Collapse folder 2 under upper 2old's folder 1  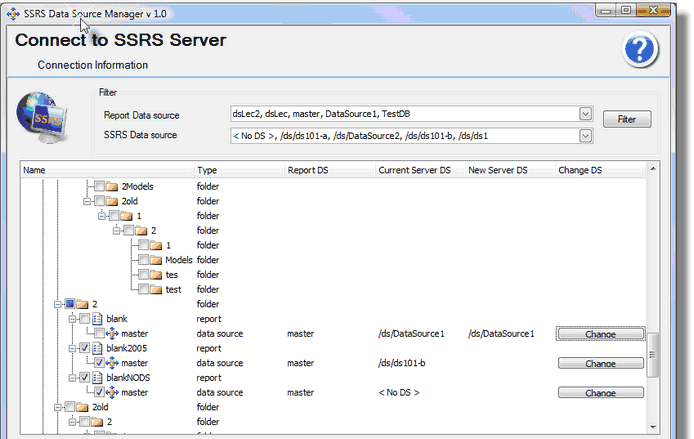[x=116, y=231]
